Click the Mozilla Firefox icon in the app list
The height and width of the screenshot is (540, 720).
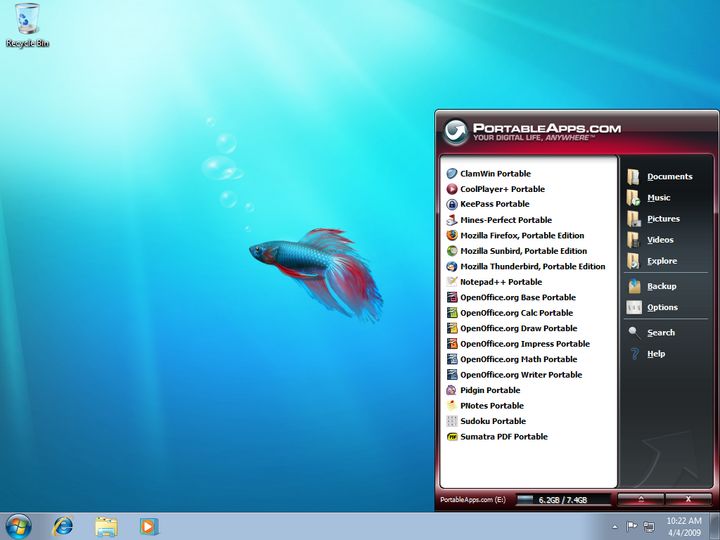(452, 236)
